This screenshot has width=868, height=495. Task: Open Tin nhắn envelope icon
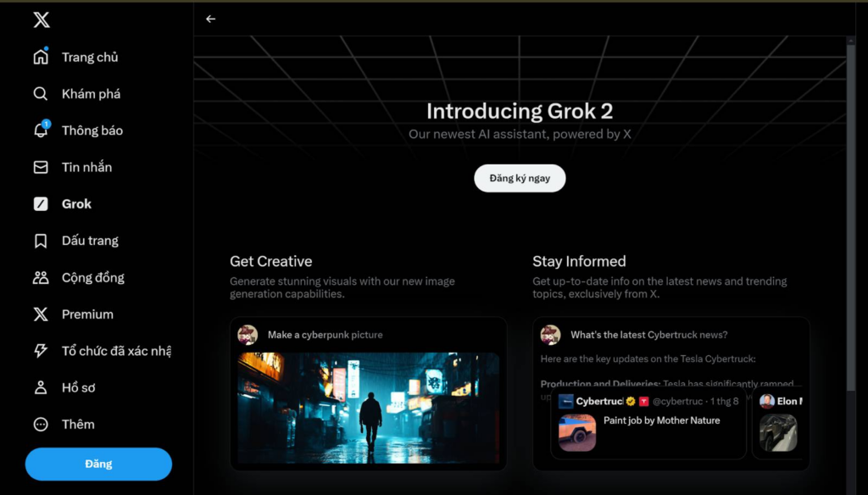coord(41,167)
